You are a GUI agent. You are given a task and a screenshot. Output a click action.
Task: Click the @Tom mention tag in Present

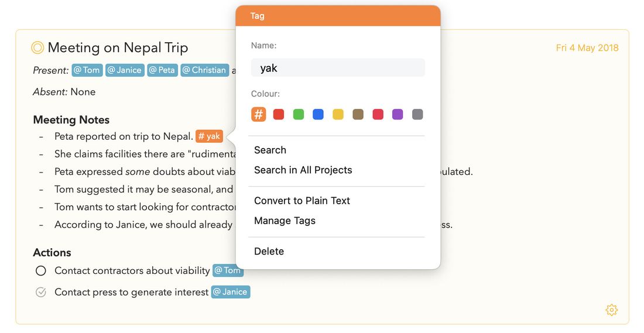coord(87,70)
